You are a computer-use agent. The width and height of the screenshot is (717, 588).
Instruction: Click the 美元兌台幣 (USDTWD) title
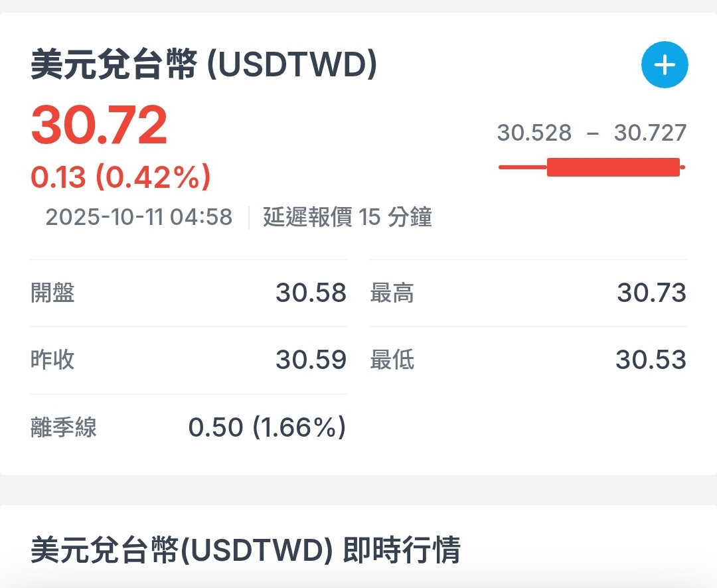click(x=204, y=66)
